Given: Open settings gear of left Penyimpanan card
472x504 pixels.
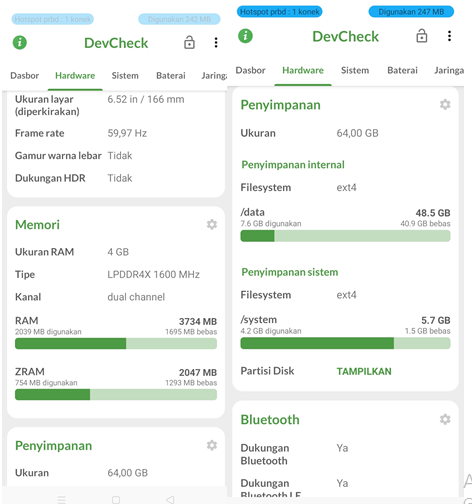Looking at the screenshot, I should (212, 445).
